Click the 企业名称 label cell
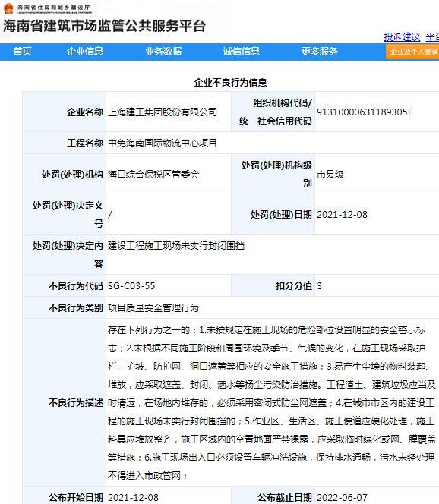 [65, 112]
